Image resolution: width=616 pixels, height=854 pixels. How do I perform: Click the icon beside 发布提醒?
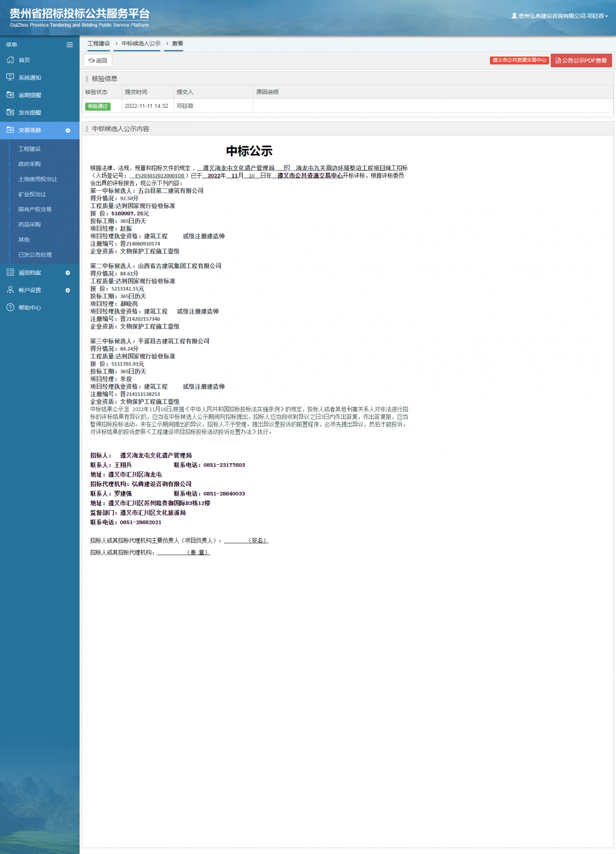[x=10, y=112]
